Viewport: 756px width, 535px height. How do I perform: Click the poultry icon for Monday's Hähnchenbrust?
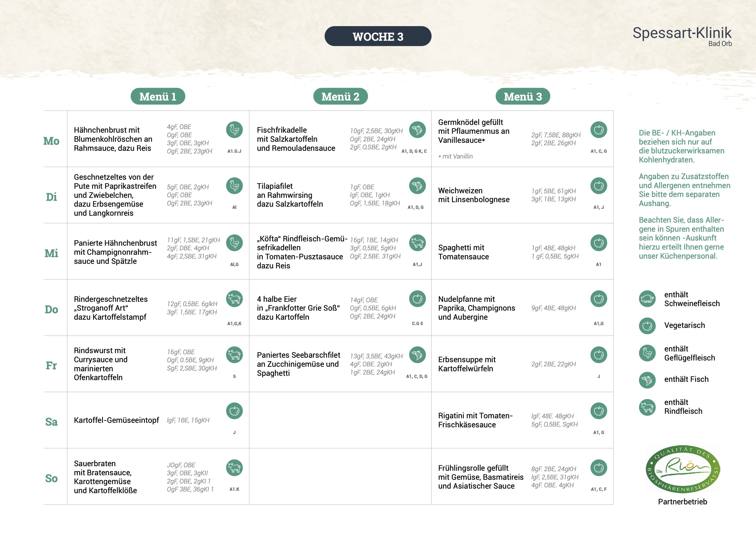point(234,130)
